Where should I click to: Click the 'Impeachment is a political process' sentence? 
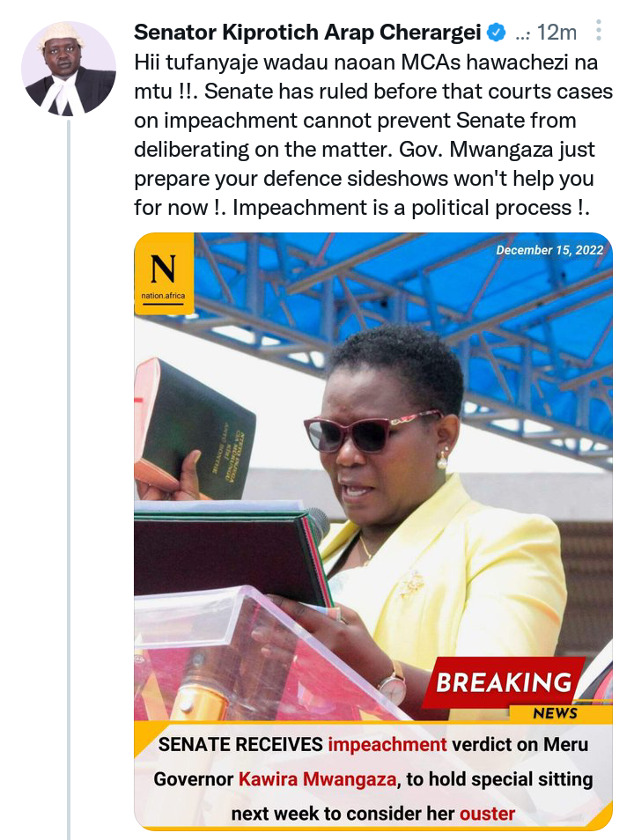410,208
